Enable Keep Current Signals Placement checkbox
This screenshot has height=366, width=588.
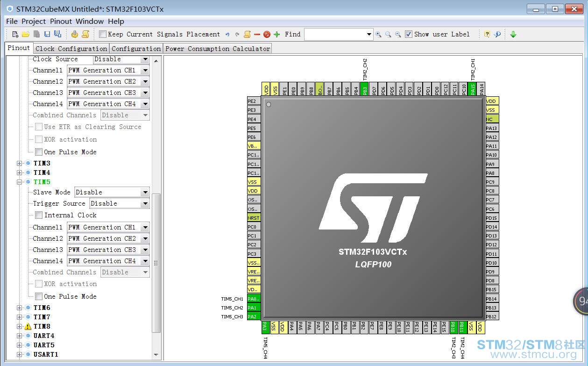103,34
